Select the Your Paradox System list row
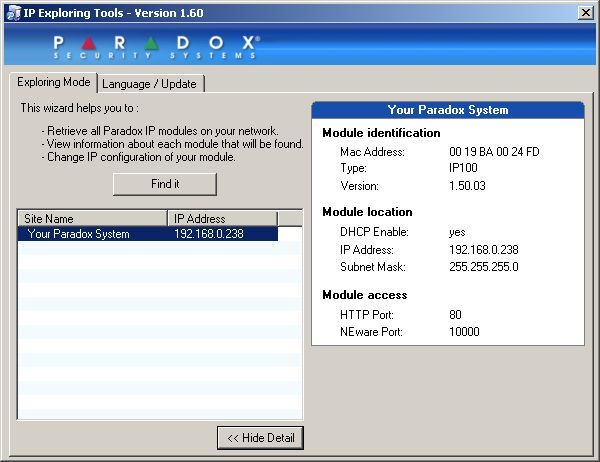 point(79,234)
